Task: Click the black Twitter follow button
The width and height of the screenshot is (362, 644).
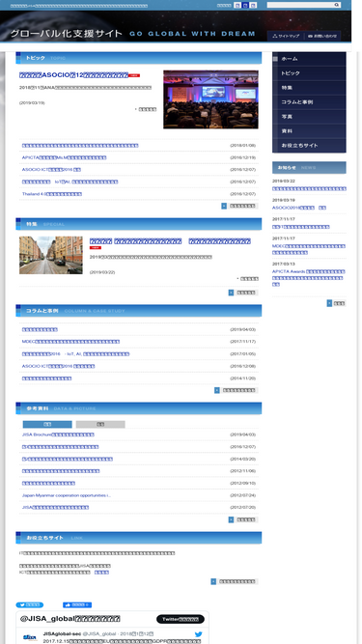Action: (181, 619)
